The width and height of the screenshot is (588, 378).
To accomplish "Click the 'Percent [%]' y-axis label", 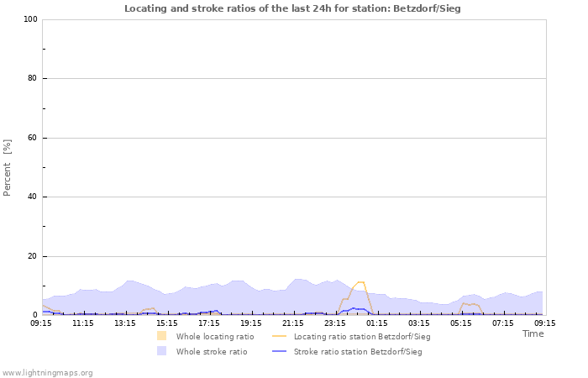I will click(x=8, y=167).
